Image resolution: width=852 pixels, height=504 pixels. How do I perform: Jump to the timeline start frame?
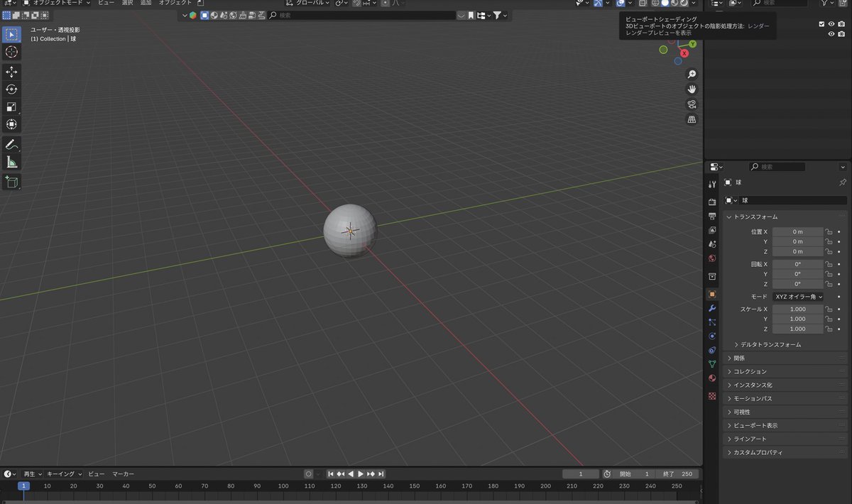tap(330, 473)
